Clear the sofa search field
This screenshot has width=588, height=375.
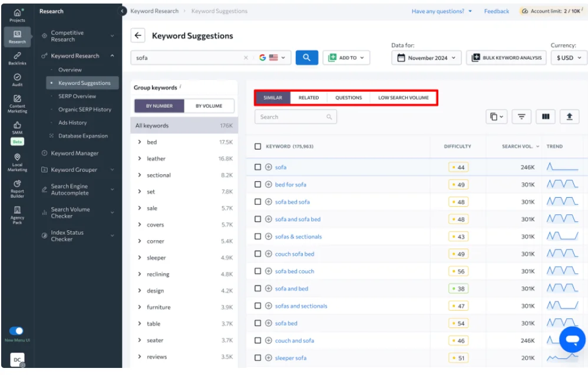point(246,58)
